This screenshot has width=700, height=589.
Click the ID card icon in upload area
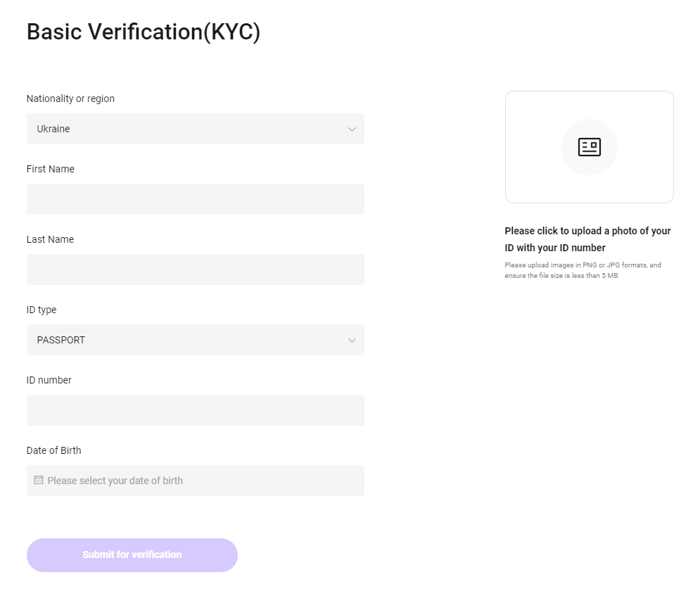pos(589,147)
